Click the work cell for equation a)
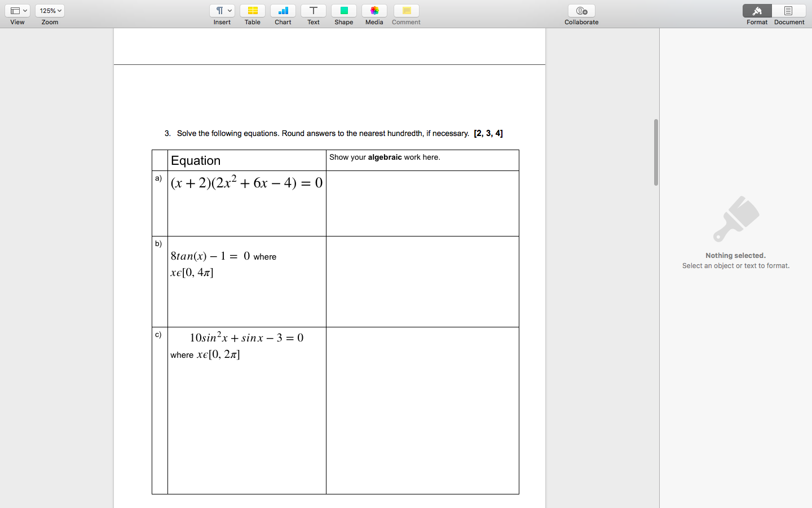The height and width of the screenshot is (508, 812). click(422, 203)
